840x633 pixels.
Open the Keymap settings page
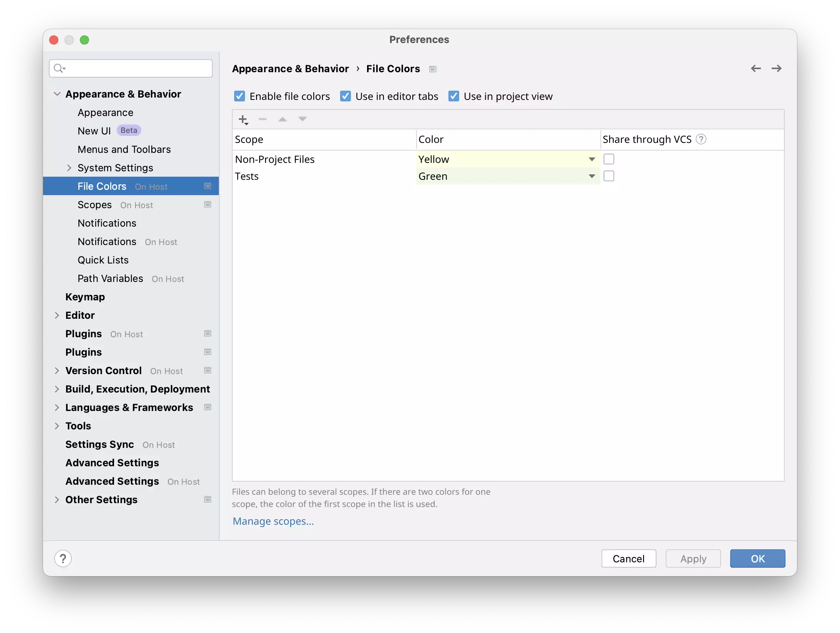[85, 297]
